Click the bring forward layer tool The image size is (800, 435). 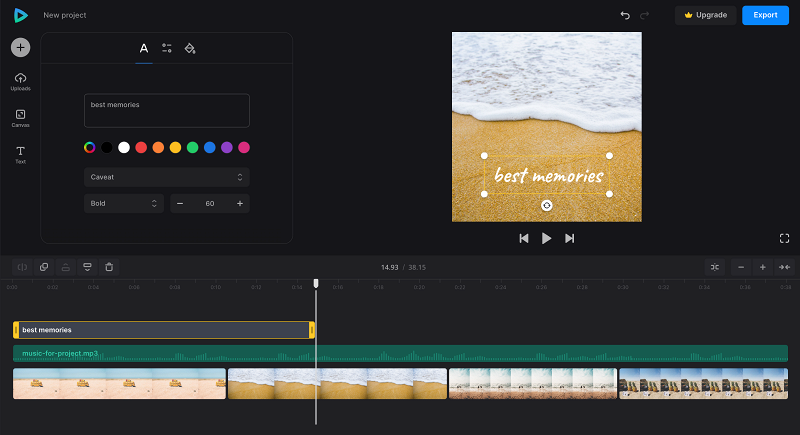tap(66, 267)
